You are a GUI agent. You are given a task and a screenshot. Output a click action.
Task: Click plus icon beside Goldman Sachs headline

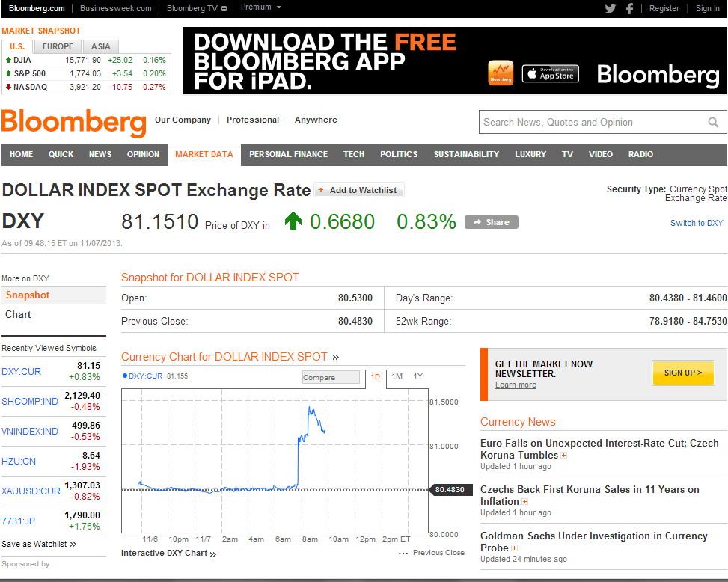514,548
